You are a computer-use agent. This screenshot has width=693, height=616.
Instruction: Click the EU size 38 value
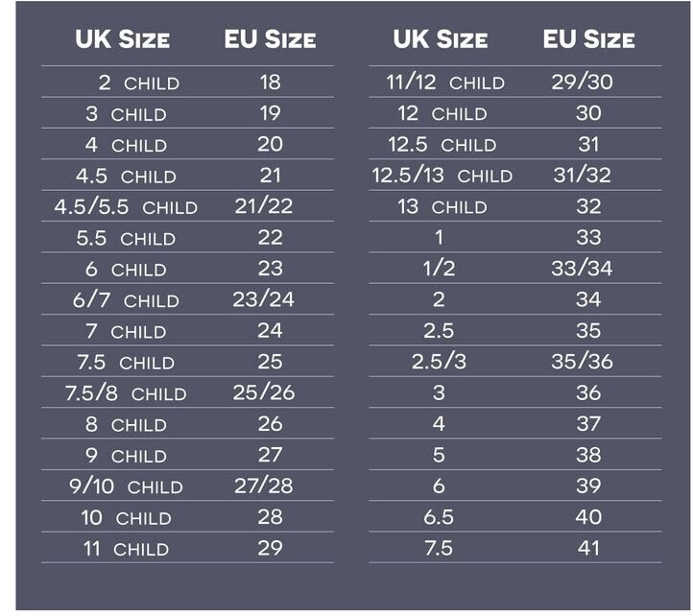(588, 455)
